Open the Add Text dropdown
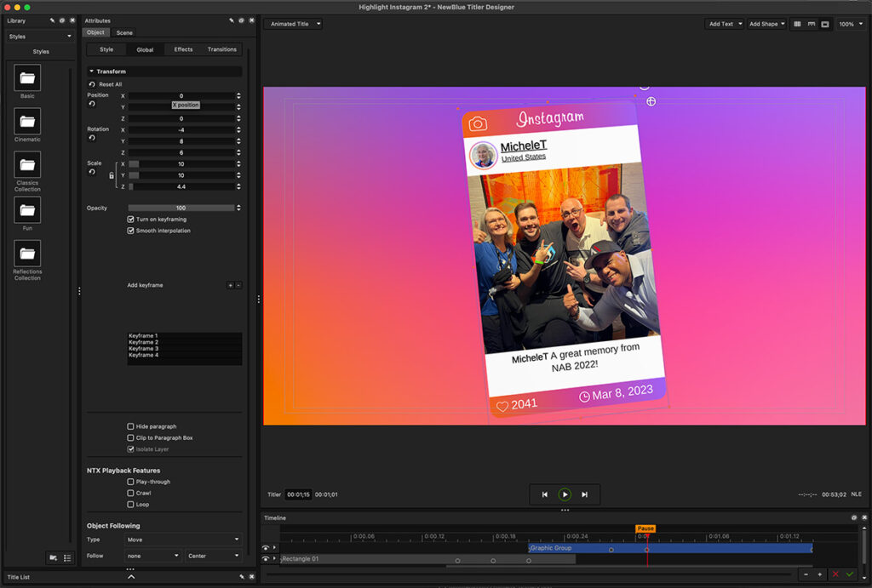The image size is (872, 588). [x=724, y=24]
